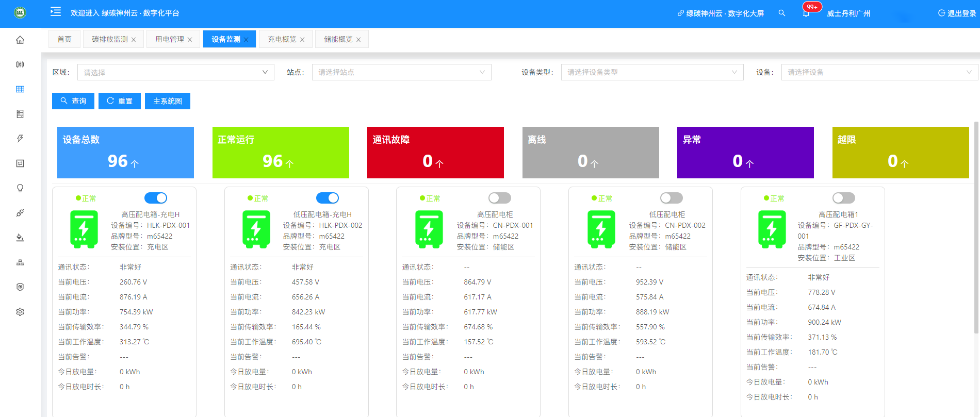Close the 设备监测 tab
The image size is (980, 417).
(246, 40)
